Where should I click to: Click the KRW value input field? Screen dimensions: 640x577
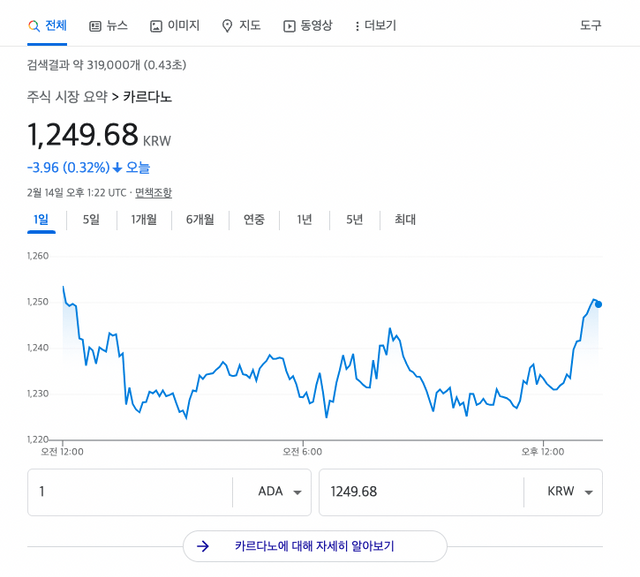pos(420,492)
